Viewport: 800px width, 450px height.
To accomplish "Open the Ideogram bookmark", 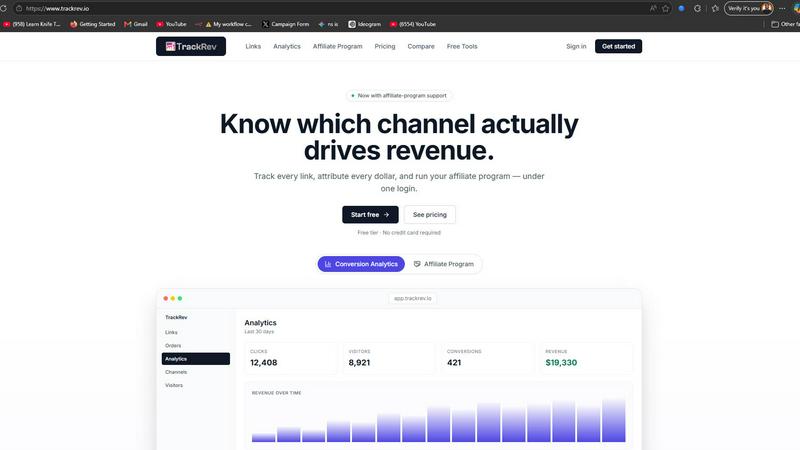I will click(x=364, y=24).
